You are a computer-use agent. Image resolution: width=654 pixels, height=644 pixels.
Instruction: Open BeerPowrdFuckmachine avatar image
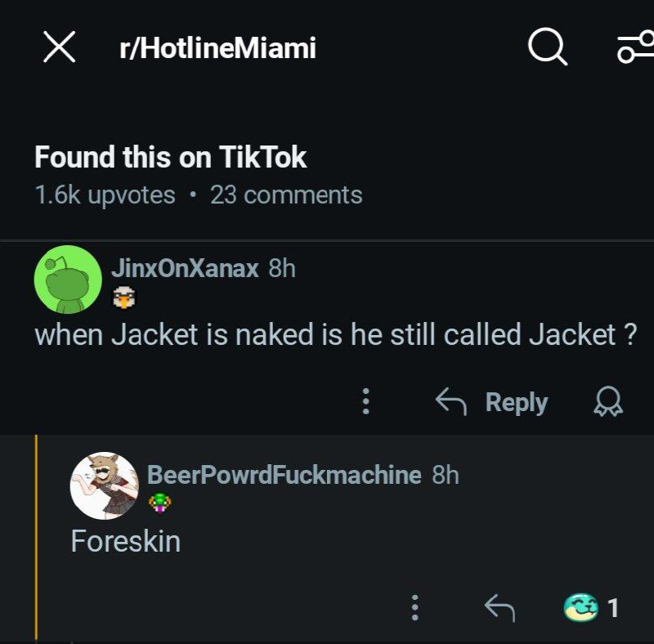pos(105,486)
